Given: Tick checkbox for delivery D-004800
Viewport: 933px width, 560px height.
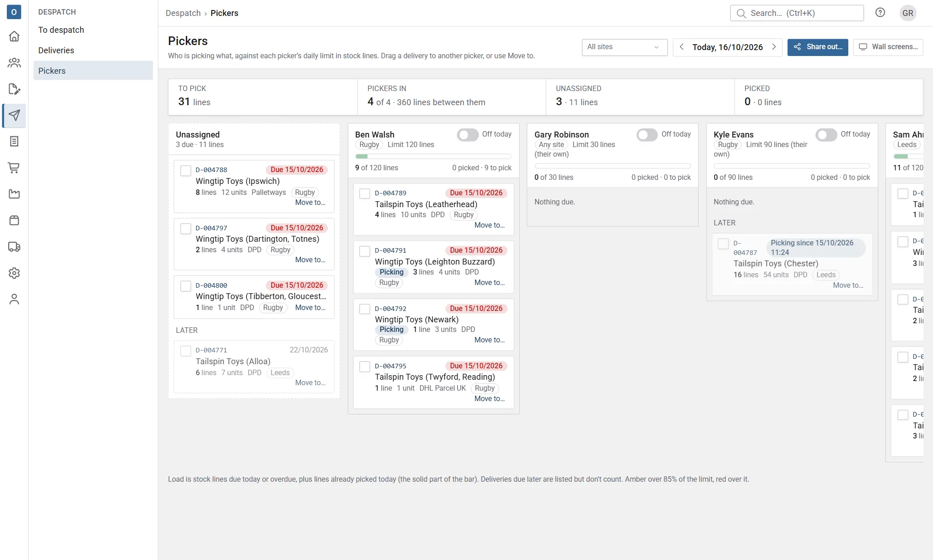Looking at the screenshot, I should (186, 286).
